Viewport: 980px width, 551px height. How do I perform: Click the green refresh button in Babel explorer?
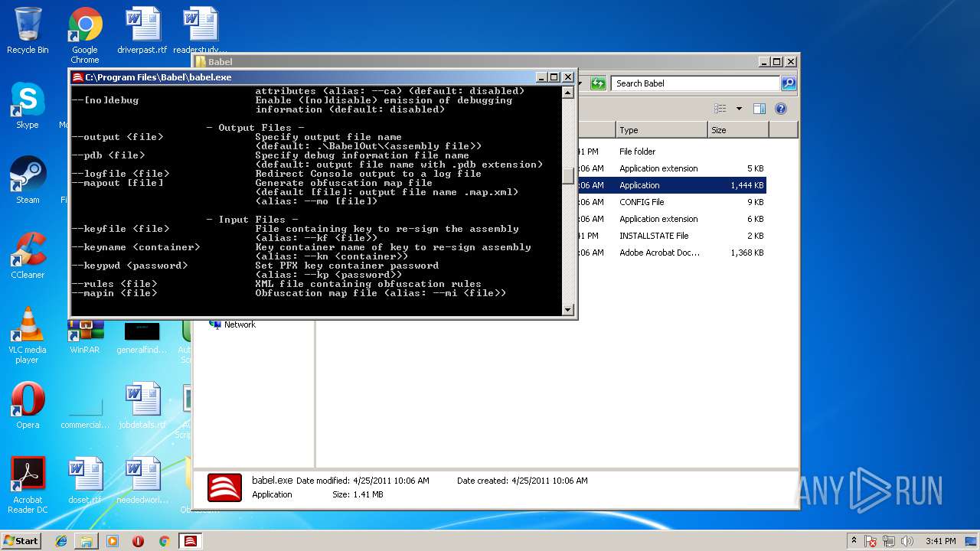[x=598, y=83]
